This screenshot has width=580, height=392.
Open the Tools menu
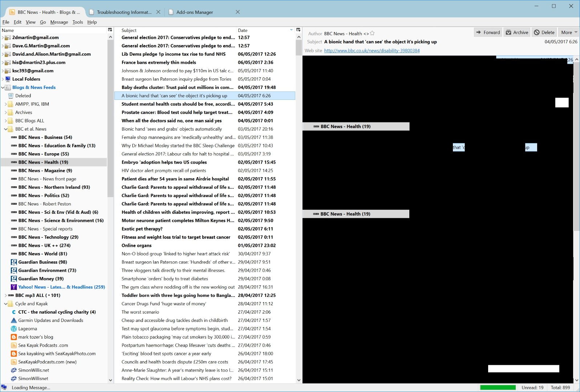coord(77,22)
